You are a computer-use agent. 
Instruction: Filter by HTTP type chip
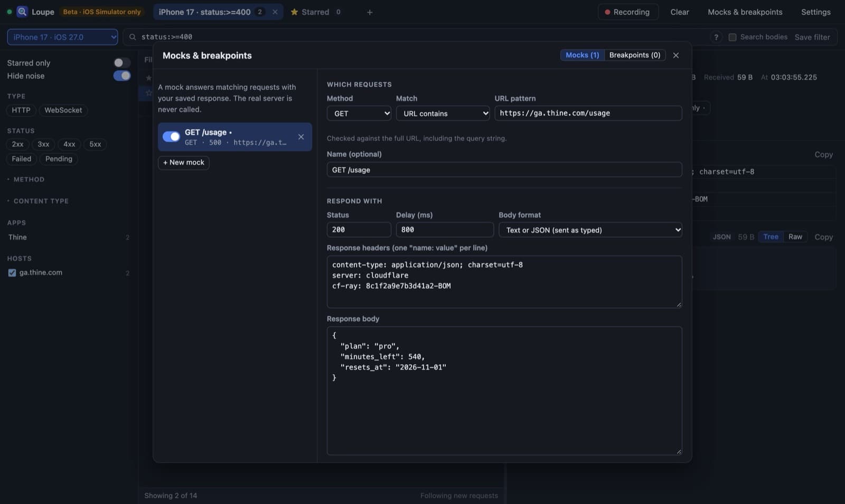[21, 110]
